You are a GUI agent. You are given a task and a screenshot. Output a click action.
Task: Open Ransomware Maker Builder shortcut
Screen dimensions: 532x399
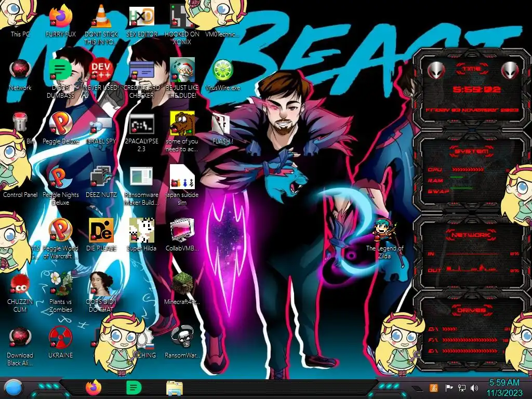142,186
